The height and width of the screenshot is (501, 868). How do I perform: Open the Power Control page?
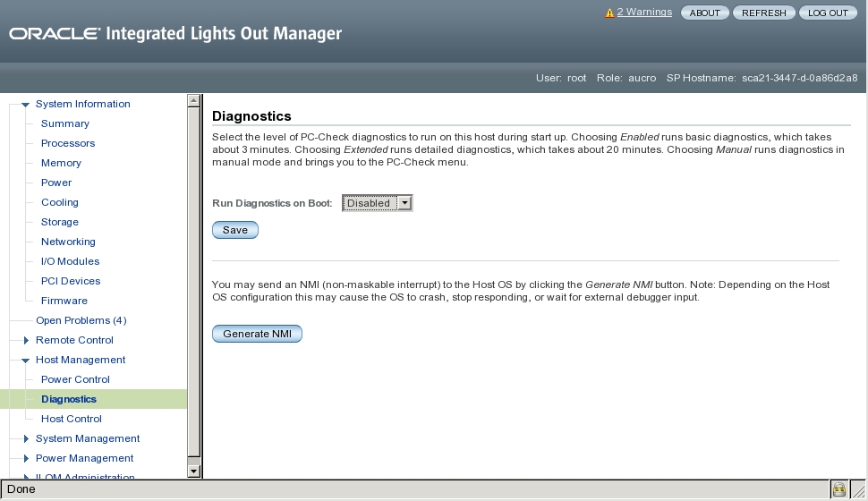[75, 379]
